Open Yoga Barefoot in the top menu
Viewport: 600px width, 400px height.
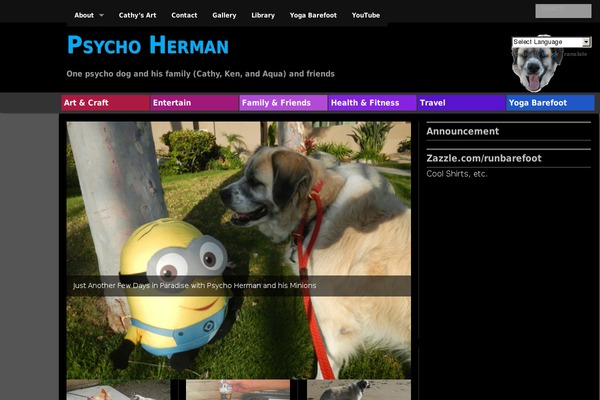pos(313,15)
